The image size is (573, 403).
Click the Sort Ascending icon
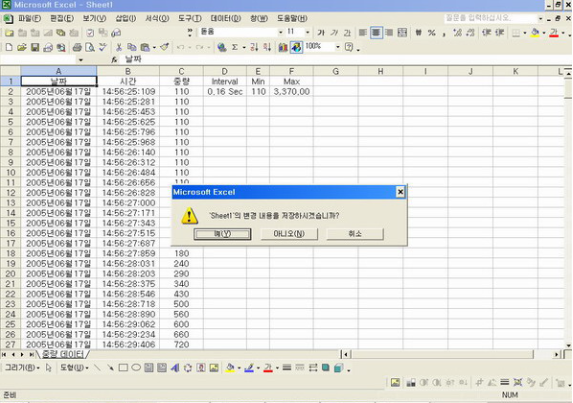pos(254,47)
